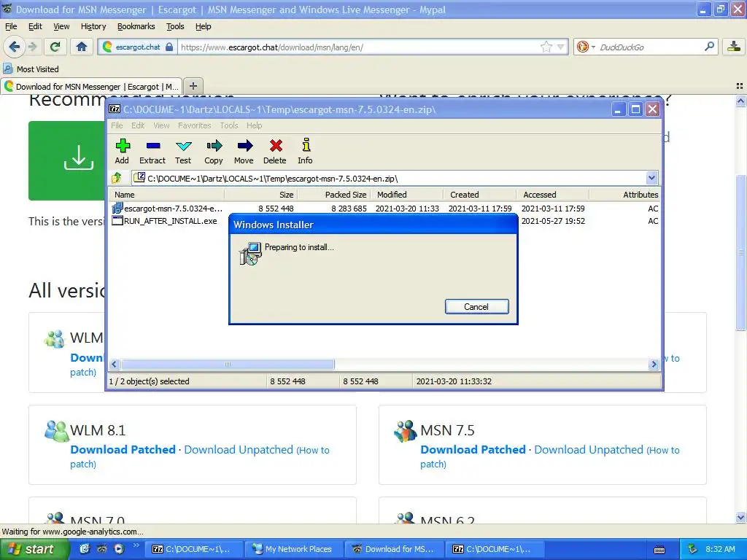Click the 7-Zip path address field

(388, 178)
